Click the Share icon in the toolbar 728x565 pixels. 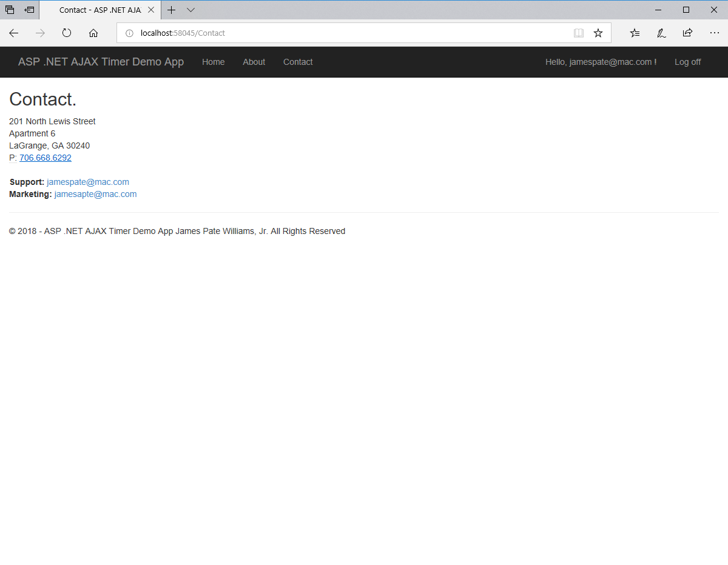[x=687, y=33]
